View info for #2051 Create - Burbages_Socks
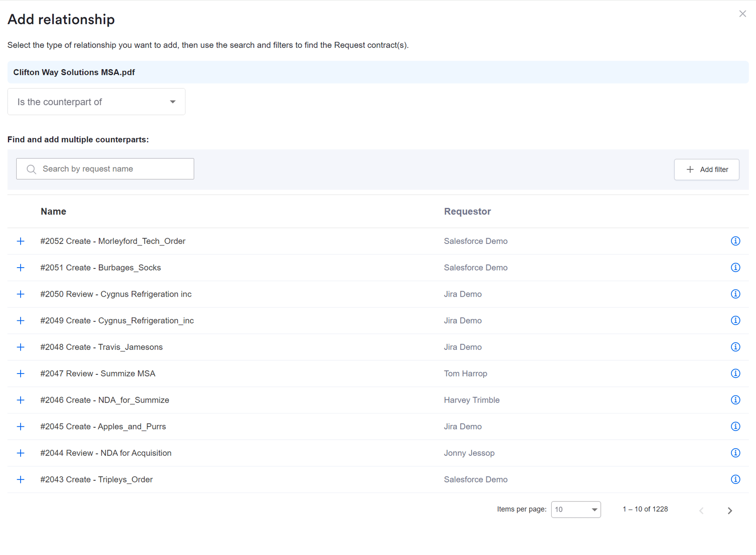Screen dimensions: 756x555 (735, 267)
